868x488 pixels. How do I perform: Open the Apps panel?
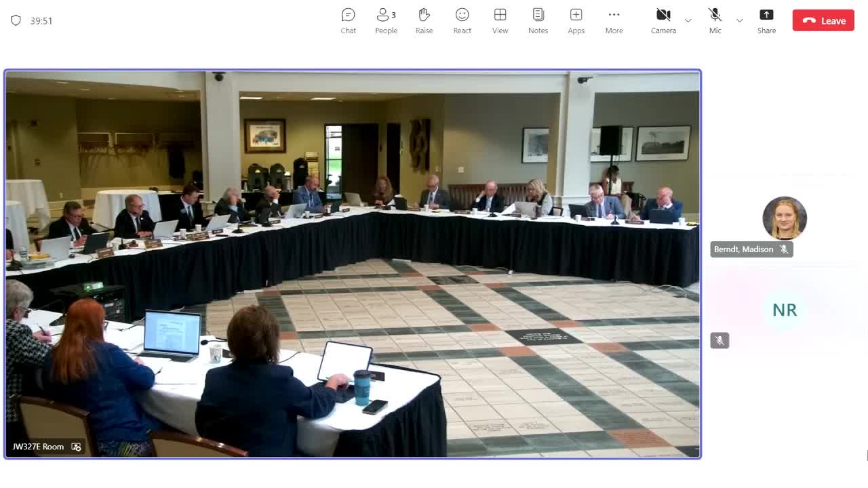[x=576, y=20]
